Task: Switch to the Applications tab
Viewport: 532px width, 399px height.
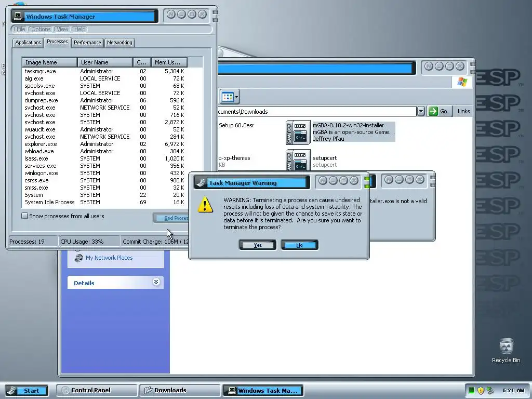Action: (28, 43)
